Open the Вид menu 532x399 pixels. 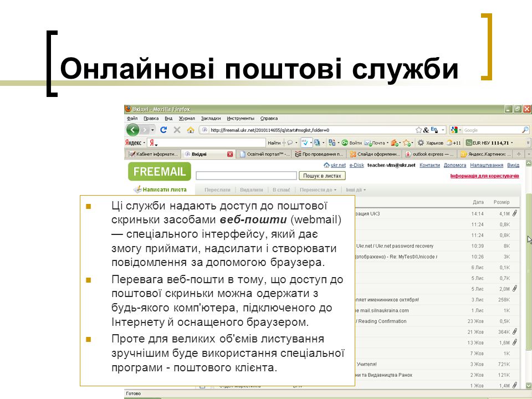coord(168,119)
